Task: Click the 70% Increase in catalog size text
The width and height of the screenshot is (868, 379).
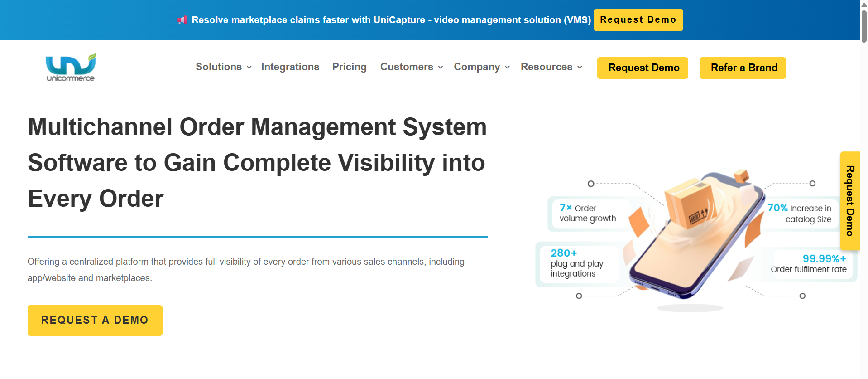Action: coord(799,214)
